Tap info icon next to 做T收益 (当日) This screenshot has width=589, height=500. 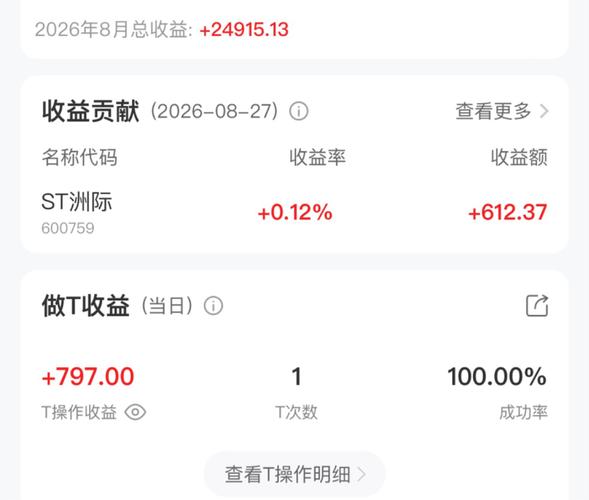pos(213,305)
